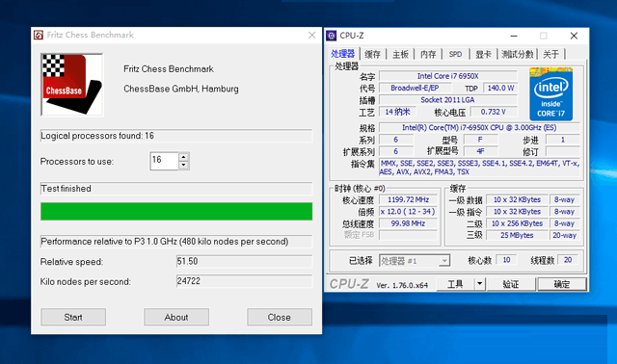Click the level 3 cache value 25 MBytes

(517, 235)
